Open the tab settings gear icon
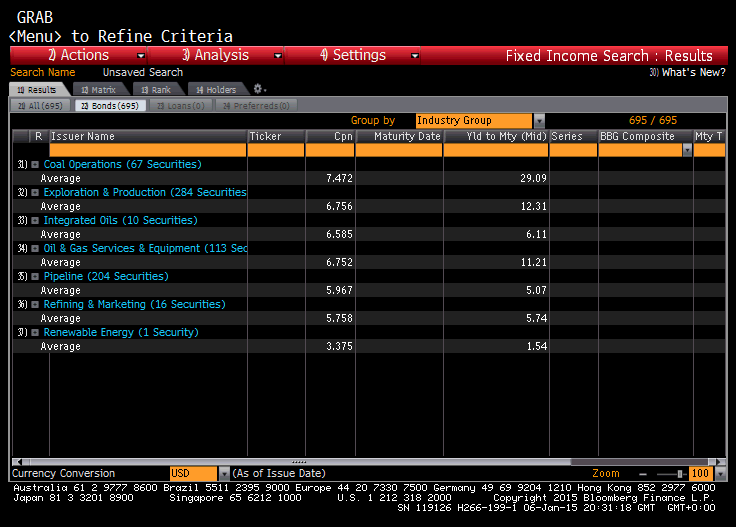This screenshot has height=527, width=736. [259, 90]
